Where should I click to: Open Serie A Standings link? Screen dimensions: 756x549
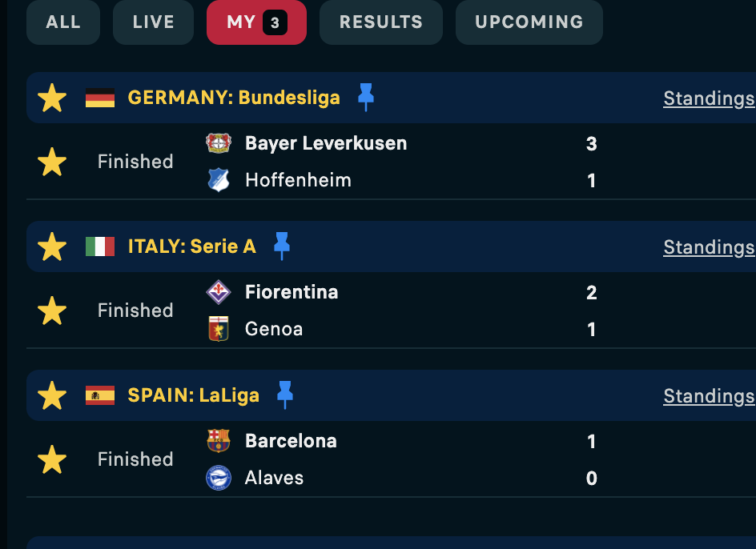click(709, 247)
